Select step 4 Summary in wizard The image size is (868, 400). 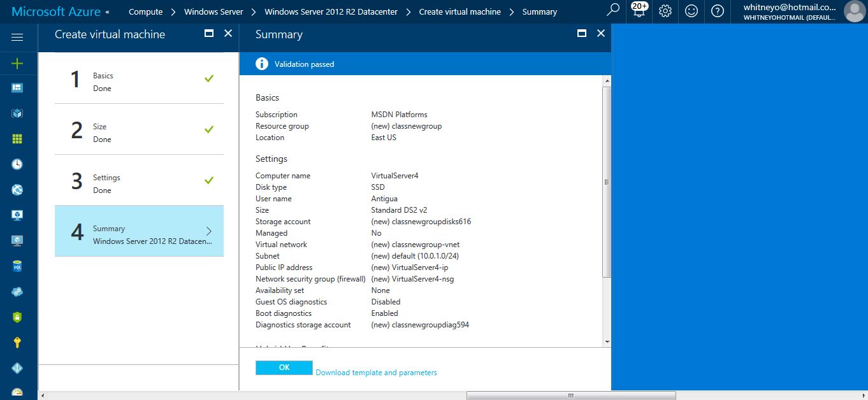(x=139, y=231)
